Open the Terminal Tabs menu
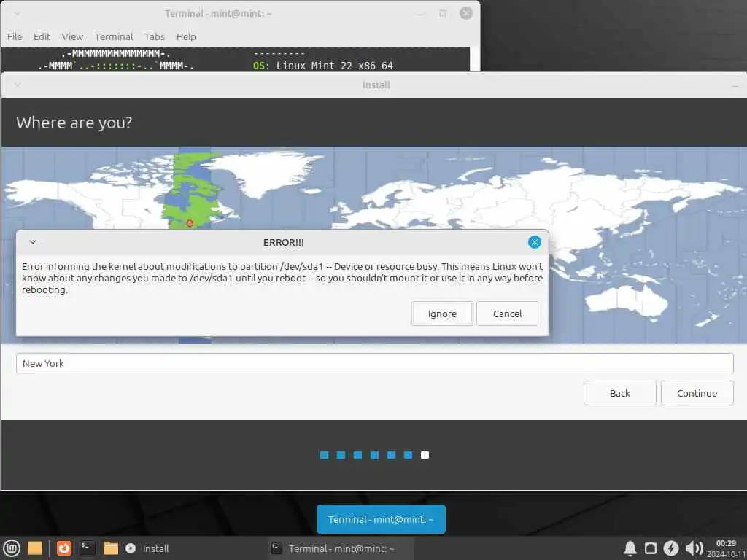The height and width of the screenshot is (560, 747). 155,36
